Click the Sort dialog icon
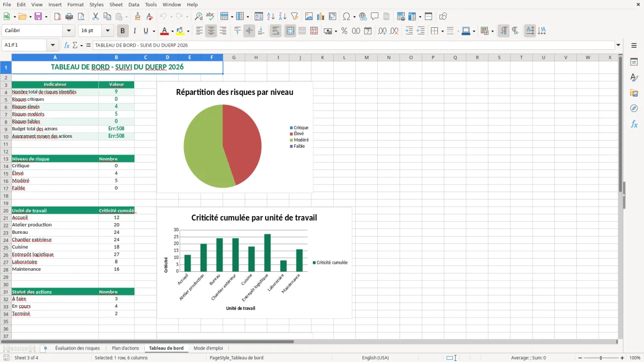Viewport: 644px width, 362px height. click(259, 17)
